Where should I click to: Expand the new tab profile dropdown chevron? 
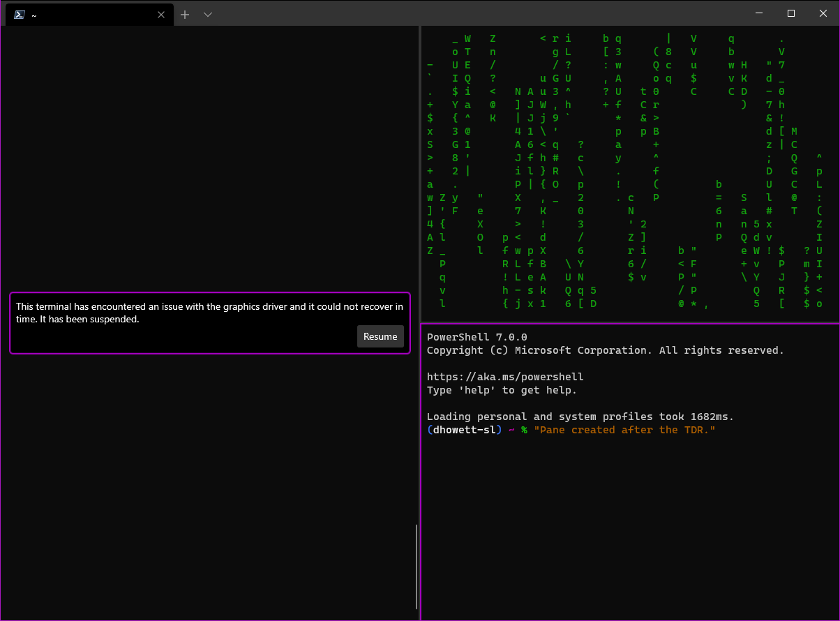click(x=208, y=14)
